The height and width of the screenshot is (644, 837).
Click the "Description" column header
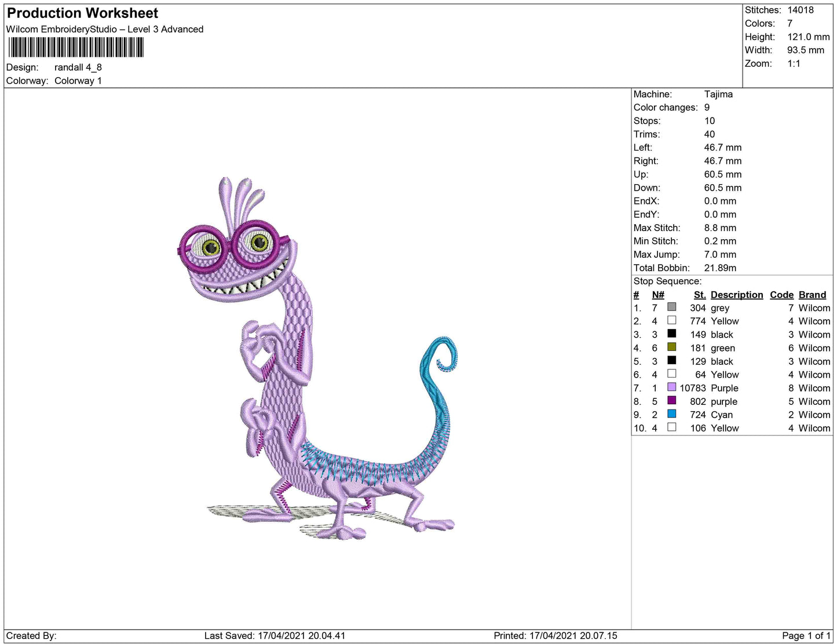[x=737, y=294]
